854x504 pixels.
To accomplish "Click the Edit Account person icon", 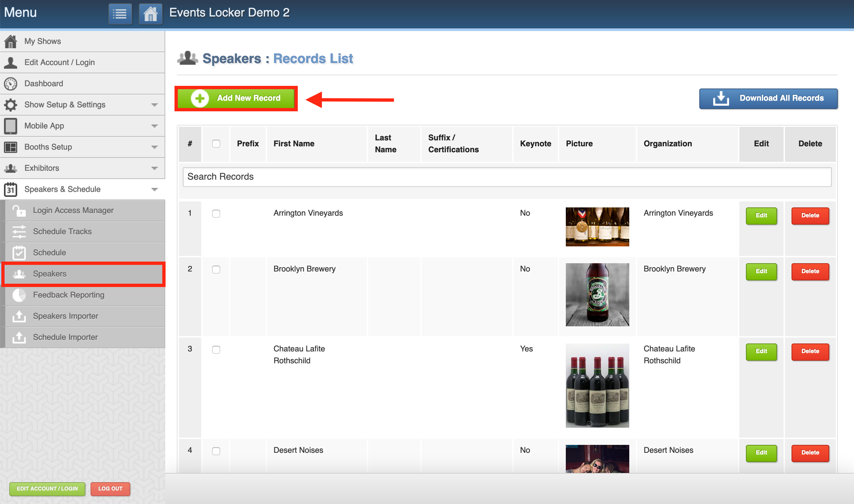I will click(x=11, y=62).
